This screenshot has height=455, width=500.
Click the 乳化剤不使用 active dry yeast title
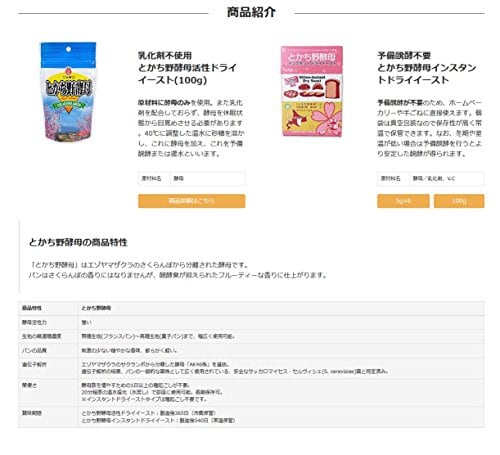pyautogui.click(x=188, y=68)
